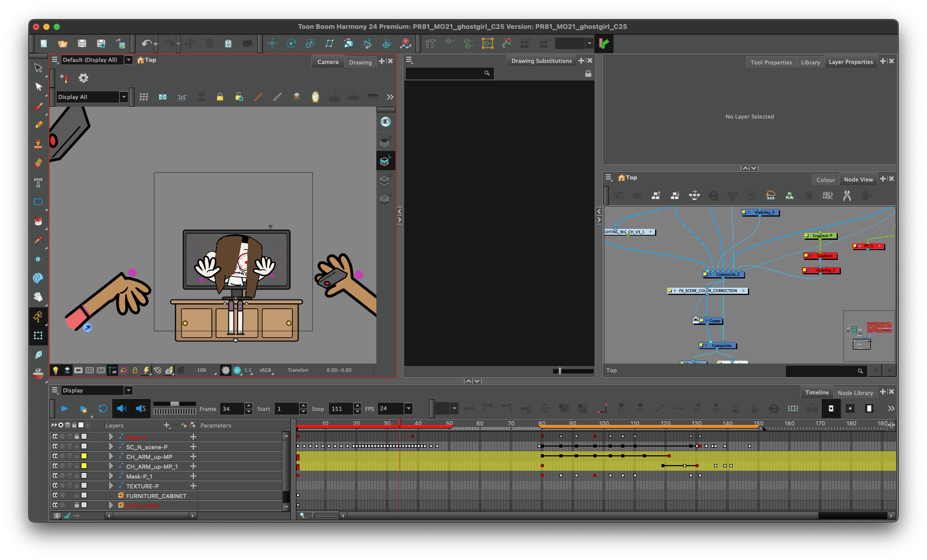Select the Brush tool in left toolbar
The height and width of the screenshot is (560, 927).
(38, 106)
